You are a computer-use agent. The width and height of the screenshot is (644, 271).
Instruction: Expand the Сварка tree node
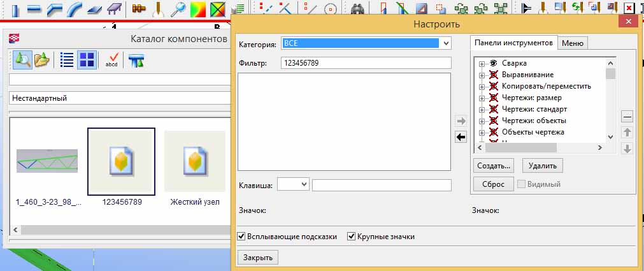coord(482,64)
